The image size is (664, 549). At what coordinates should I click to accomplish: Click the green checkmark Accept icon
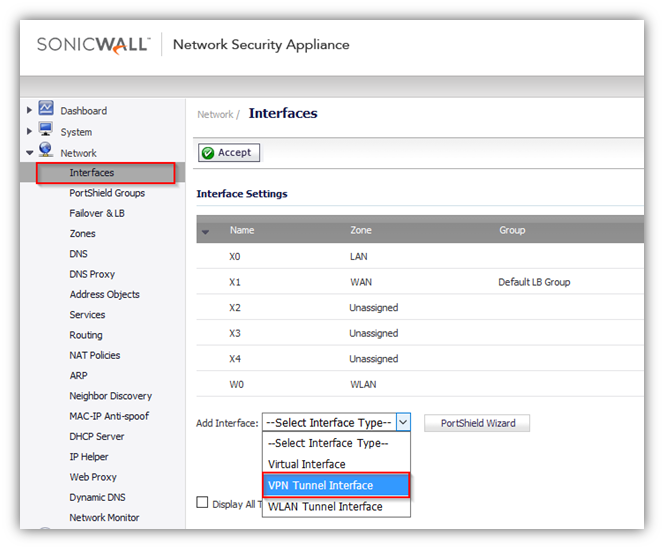(208, 153)
